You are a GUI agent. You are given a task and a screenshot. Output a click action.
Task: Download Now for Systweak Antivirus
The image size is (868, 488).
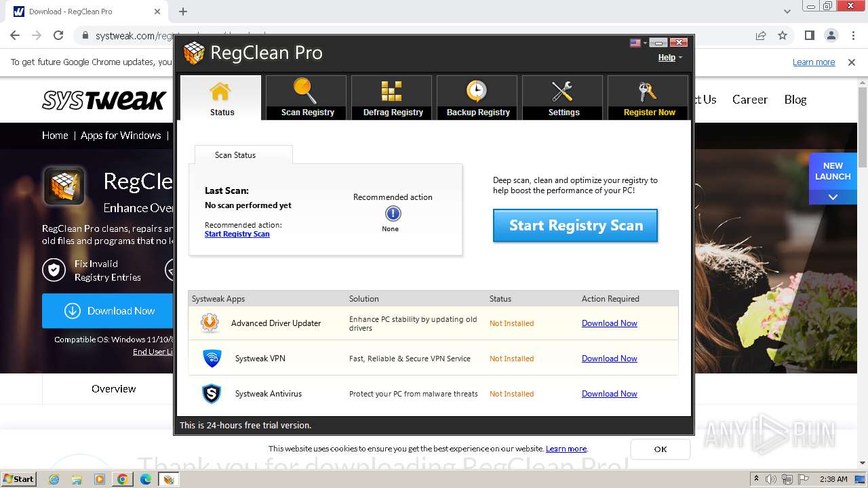(609, 394)
